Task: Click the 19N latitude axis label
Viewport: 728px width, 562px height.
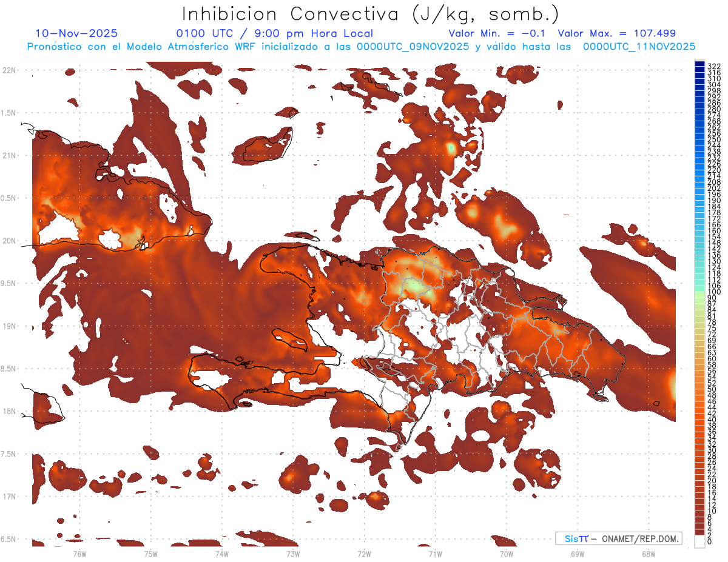Action: coord(9,326)
